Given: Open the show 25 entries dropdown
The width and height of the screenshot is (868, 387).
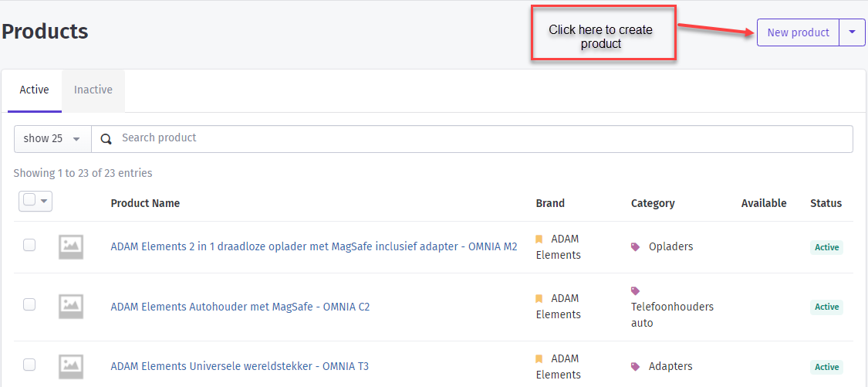Looking at the screenshot, I should (52, 138).
